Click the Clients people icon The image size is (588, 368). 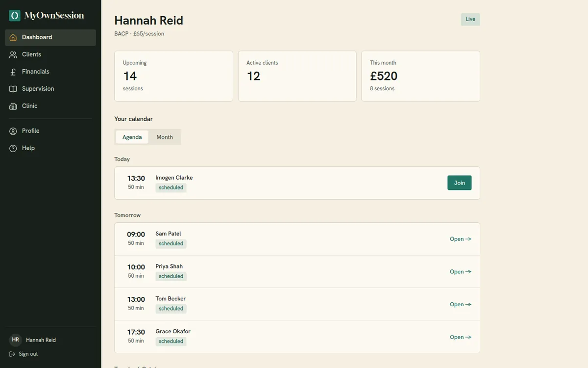[x=13, y=54]
